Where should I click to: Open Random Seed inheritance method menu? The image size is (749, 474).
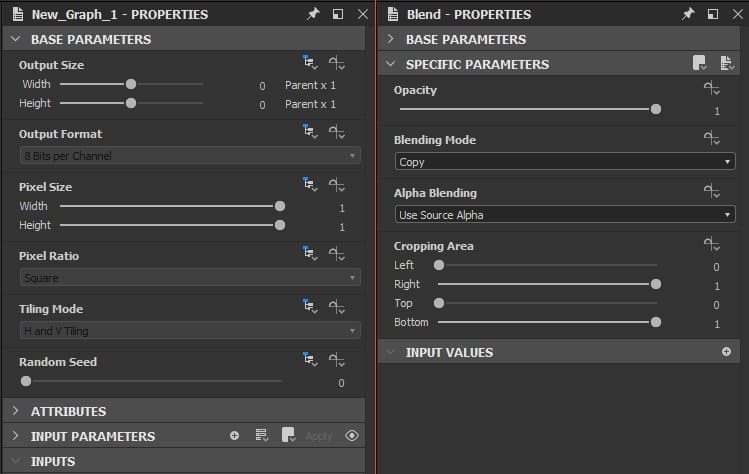[310, 359]
